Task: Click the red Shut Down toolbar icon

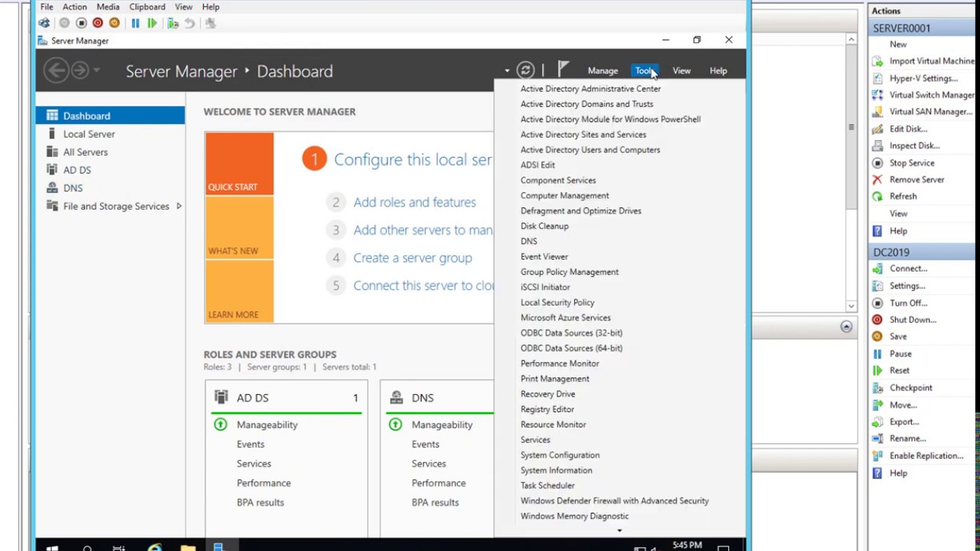Action: coord(97,23)
